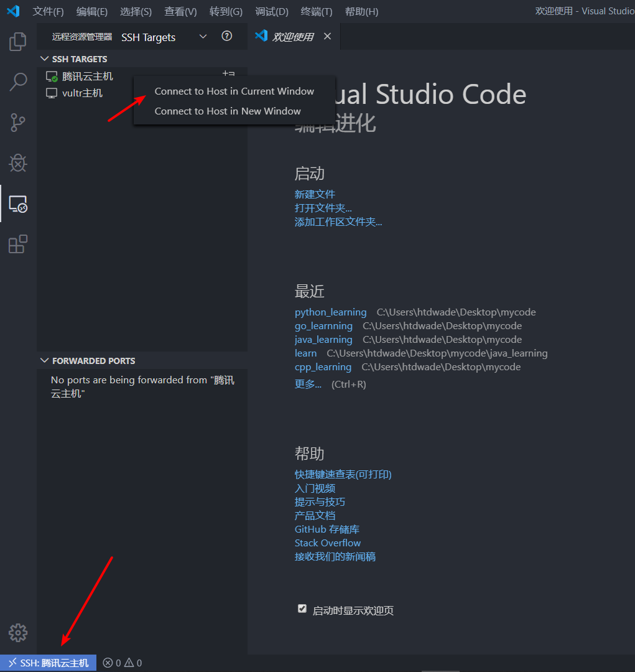Open the Search view in activity bar

17,82
